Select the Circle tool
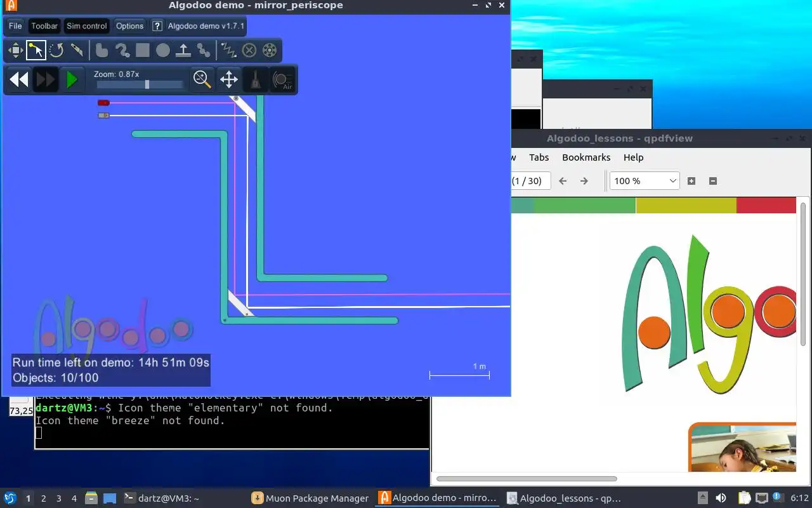 (163, 50)
